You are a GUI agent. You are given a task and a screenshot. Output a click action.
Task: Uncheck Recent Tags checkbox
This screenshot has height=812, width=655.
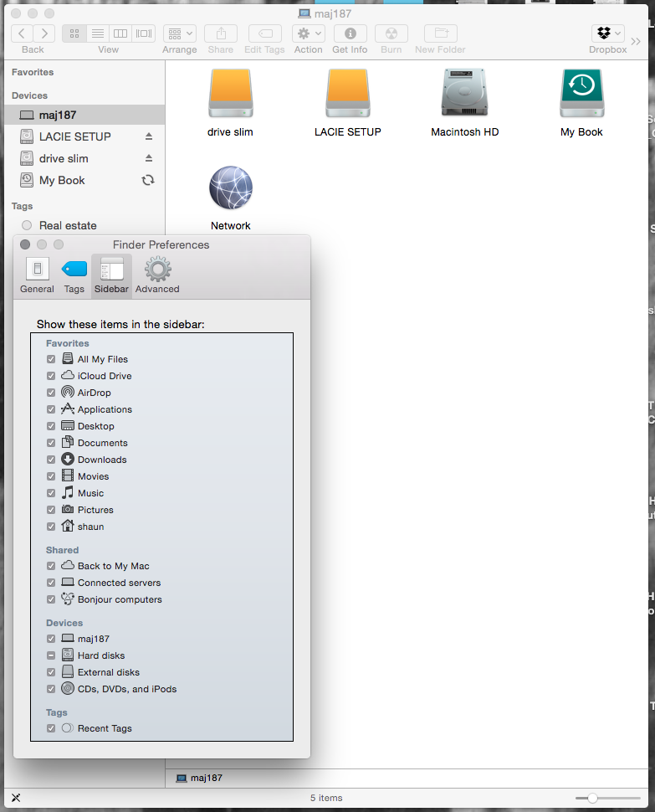point(51,728)
